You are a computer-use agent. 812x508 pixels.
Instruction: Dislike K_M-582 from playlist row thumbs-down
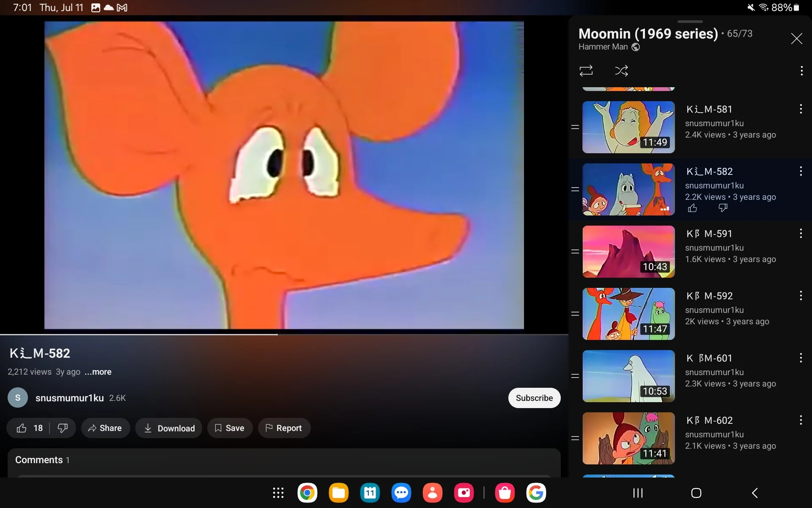tap(723, 208)
